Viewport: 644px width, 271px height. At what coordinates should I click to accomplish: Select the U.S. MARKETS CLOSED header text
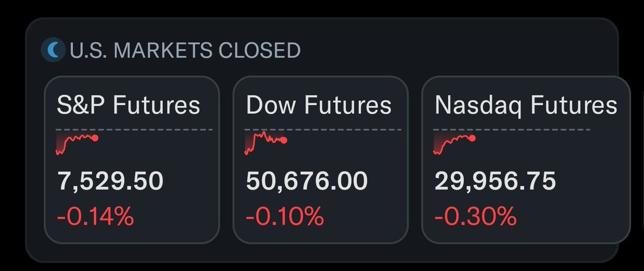tap(185, 50)
